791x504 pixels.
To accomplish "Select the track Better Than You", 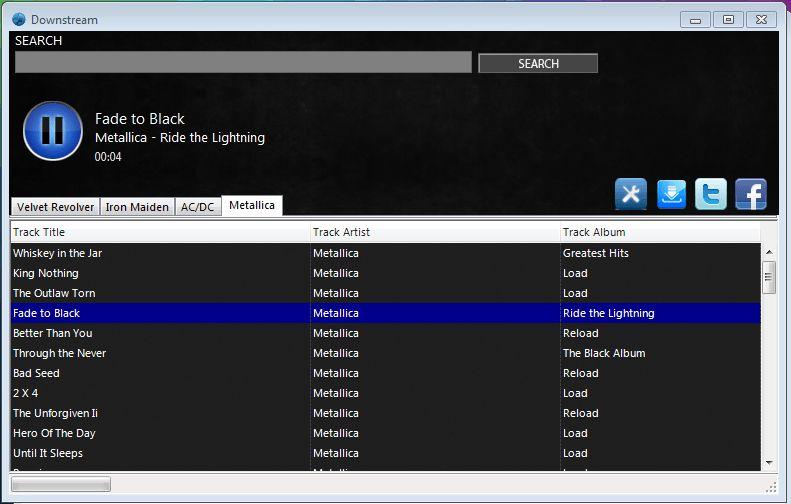I will pos(385,333).
